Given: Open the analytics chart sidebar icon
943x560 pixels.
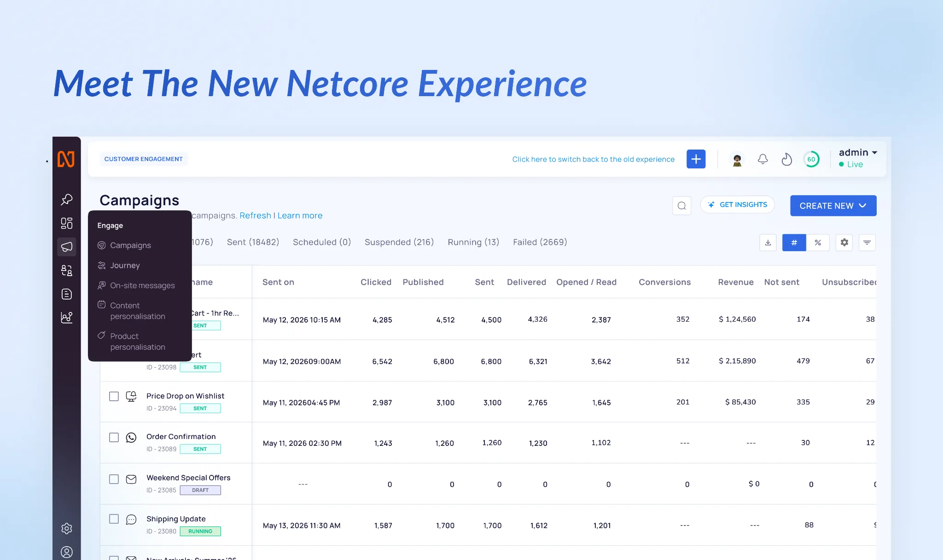Looking at the screenshot, I should tap(67, 318).
